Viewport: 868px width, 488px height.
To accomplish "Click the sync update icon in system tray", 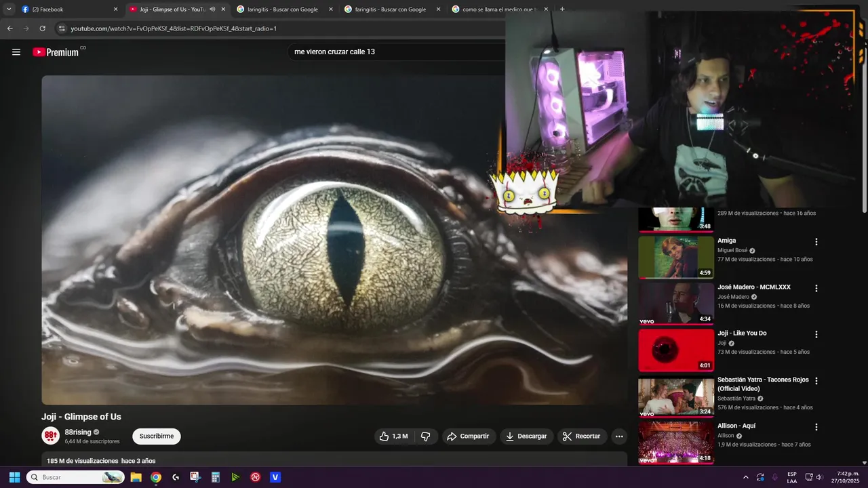I will click(x=760, y=477).
